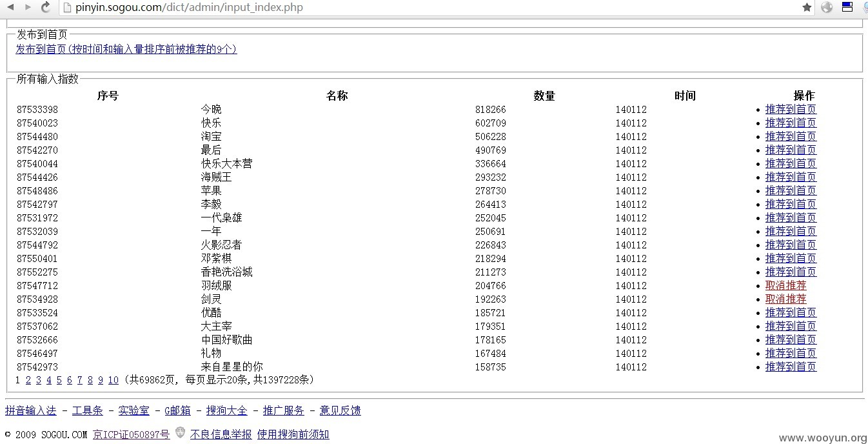Recommend 优酷 to homepage

pyautogui.click(x=791, y=312)
